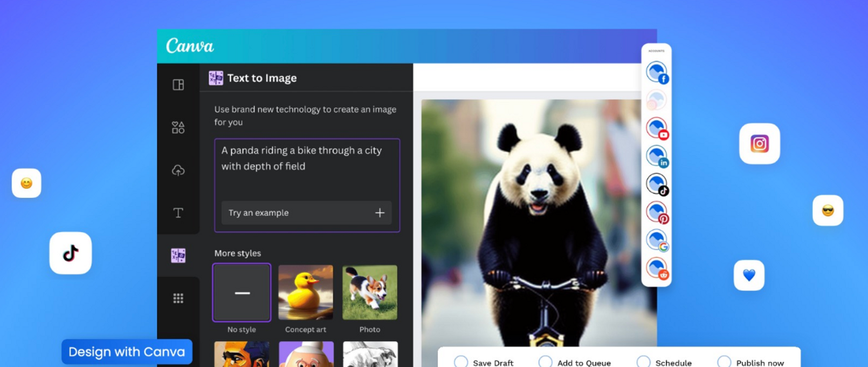
Task: Click the plus icon beside Try an example
Action: [x=380, y=213]
